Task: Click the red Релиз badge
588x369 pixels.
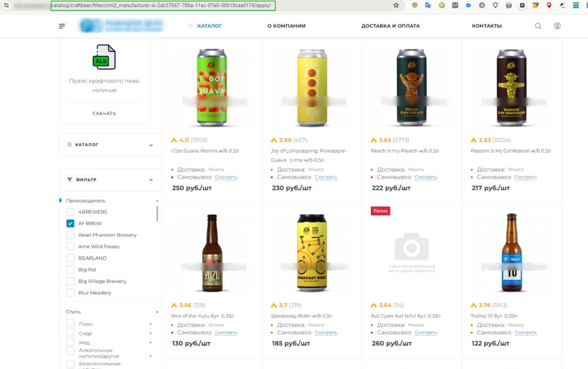Action: (380, 211)
